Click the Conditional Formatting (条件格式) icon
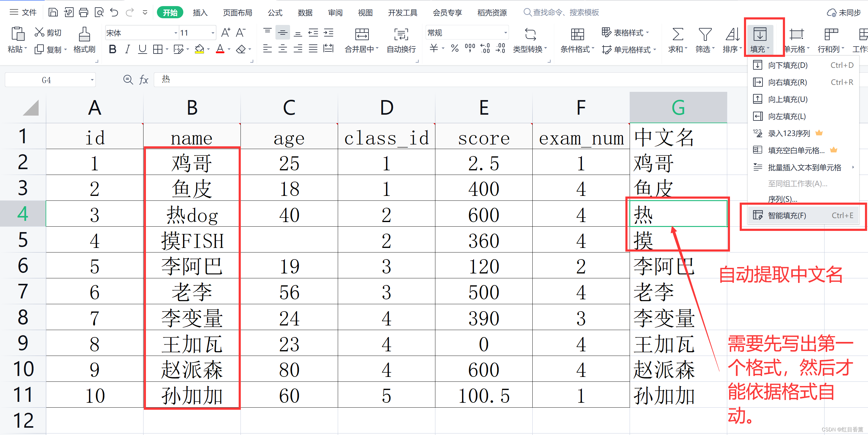Image resolution: width=868 pixels, height=435 pixels. (x=577, y=34)
